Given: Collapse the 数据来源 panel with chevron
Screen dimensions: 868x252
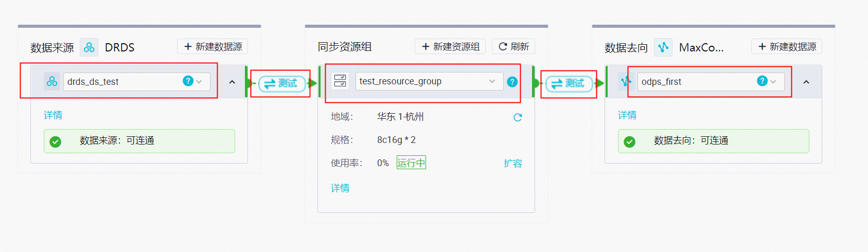Looking at the screenshot, I should coord(232,82).
